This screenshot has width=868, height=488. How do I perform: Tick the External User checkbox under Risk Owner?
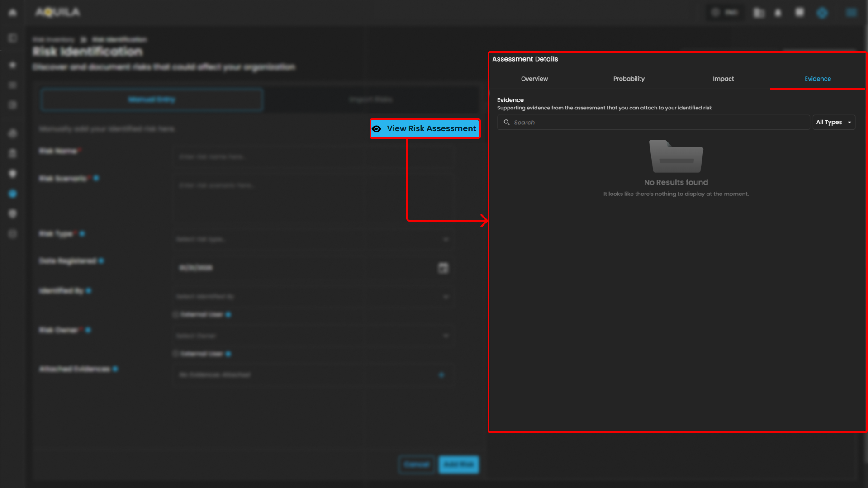tap(175, 354)
